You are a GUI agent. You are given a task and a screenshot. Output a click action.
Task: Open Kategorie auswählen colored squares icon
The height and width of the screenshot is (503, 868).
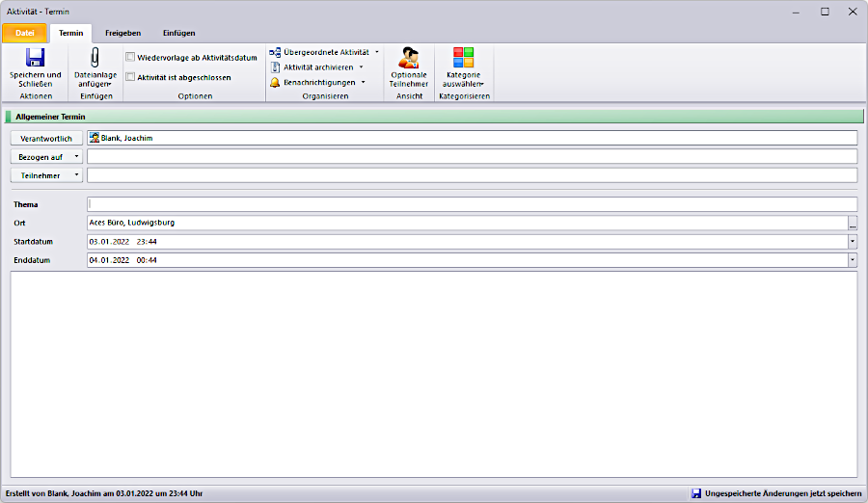click(x=464, y=58)
